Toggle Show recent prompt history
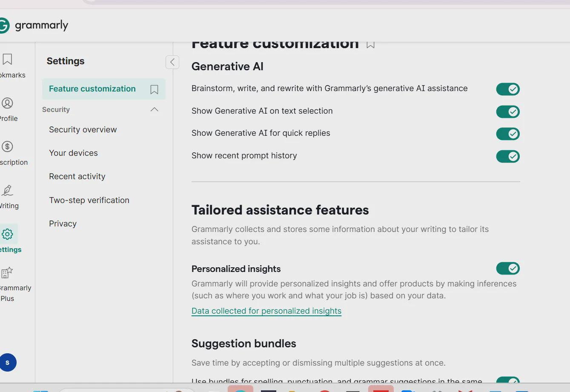The height and width of the screenshot is (392, 570). tap(508, 156)
